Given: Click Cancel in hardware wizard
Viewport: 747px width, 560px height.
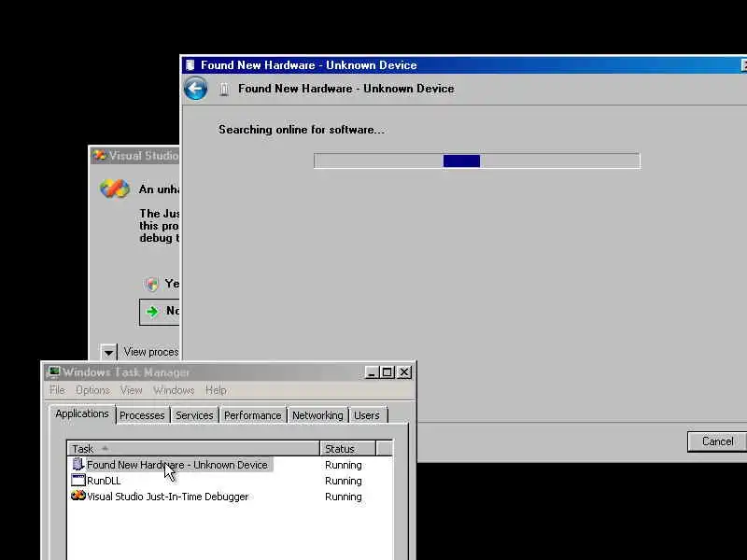Looking at the screenshot, I should [717, 441].
